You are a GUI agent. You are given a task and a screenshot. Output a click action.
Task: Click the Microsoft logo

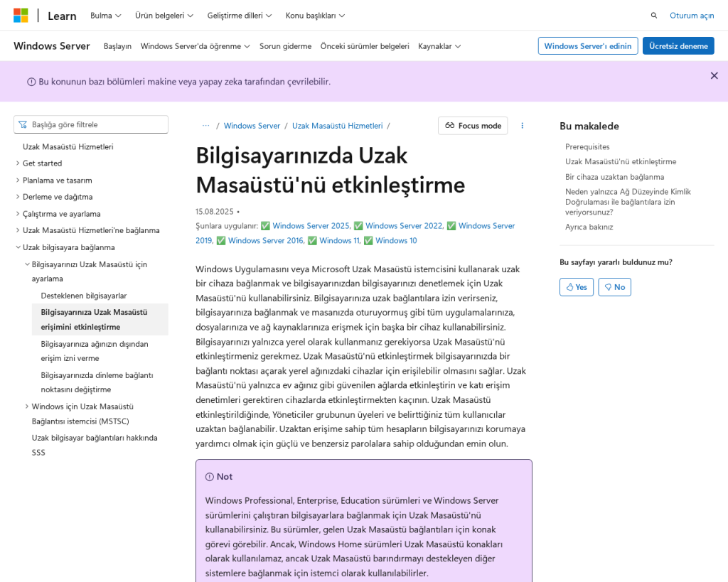21,16
